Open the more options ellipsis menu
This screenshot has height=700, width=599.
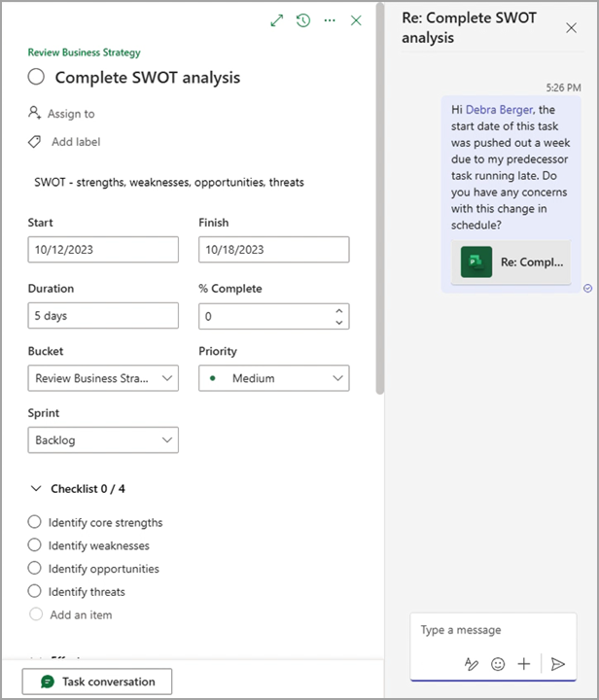coord(330,20)
